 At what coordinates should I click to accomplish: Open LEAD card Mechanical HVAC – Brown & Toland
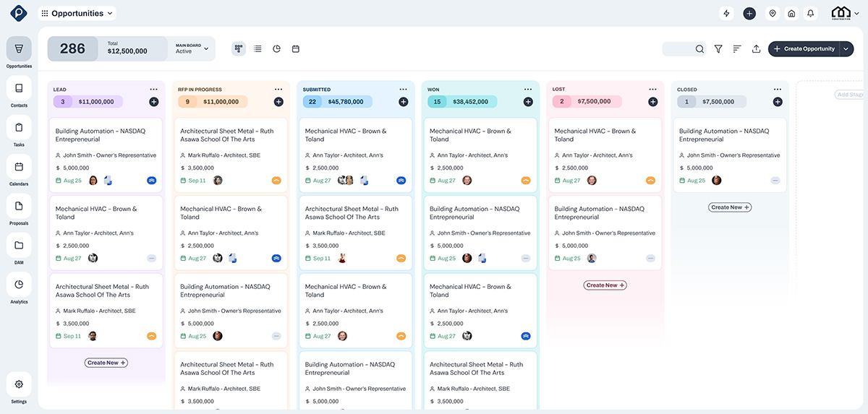(x=106, y=233)
